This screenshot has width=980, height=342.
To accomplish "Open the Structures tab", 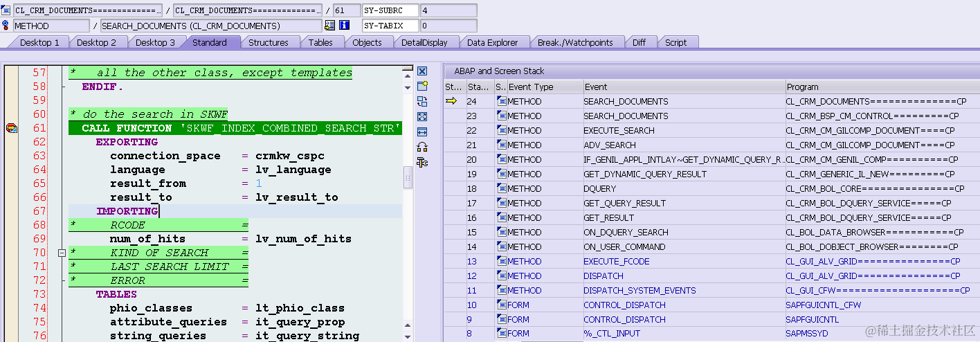I will coord(268,42).
